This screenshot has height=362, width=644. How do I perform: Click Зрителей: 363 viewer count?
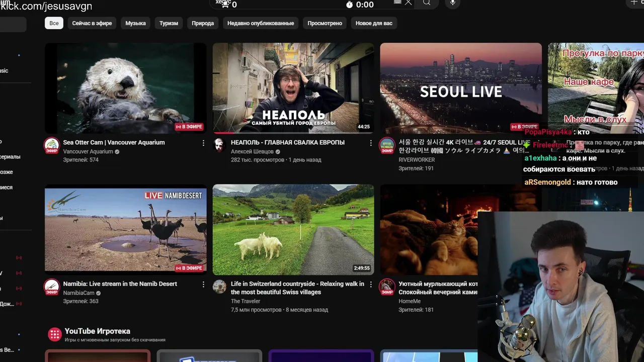click(x=80, y=301)
